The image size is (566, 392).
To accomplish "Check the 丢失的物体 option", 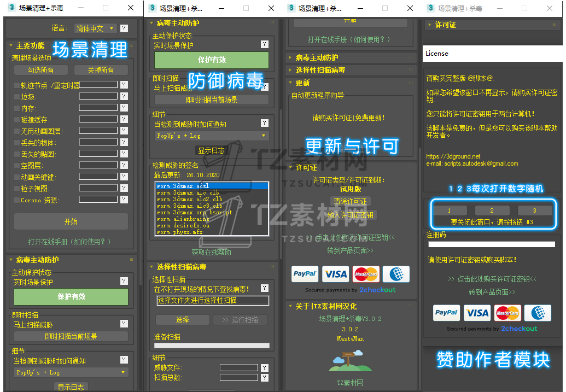I will (x=16, y=143).
